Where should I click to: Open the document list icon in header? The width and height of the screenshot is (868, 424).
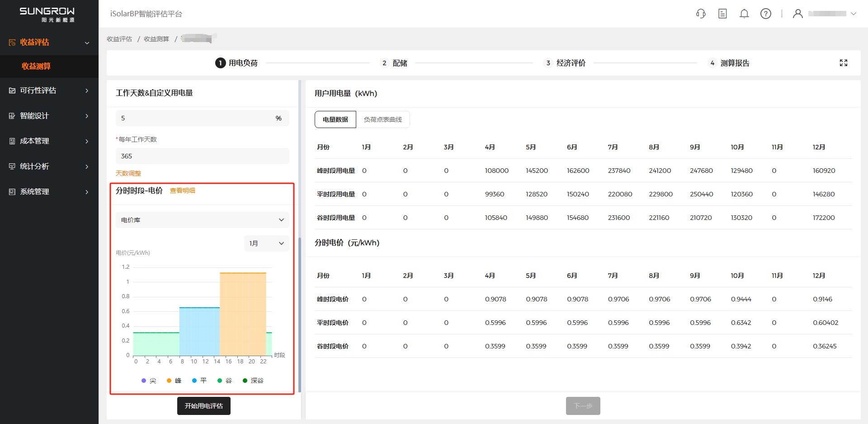click(722, 14)
